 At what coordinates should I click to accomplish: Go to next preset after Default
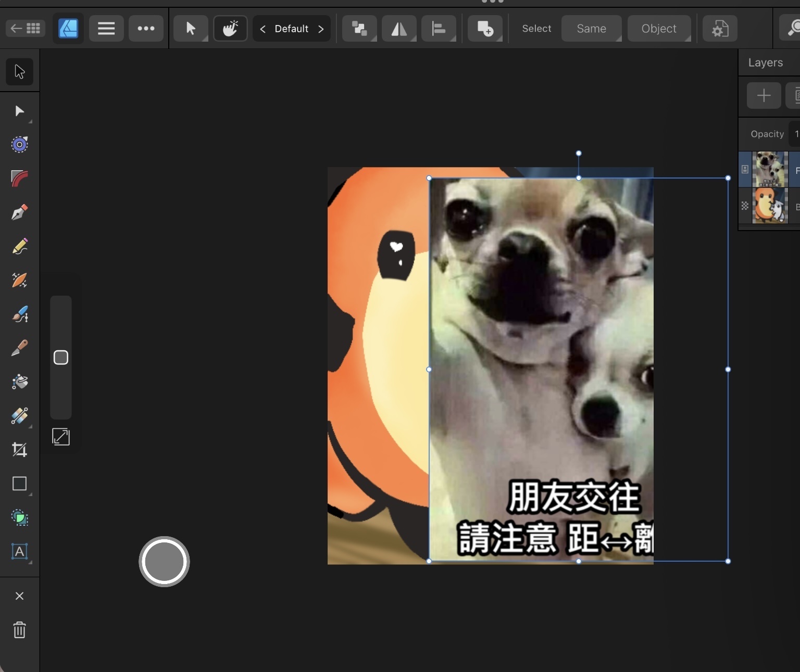pyautogui.click(x=321, y=29)
